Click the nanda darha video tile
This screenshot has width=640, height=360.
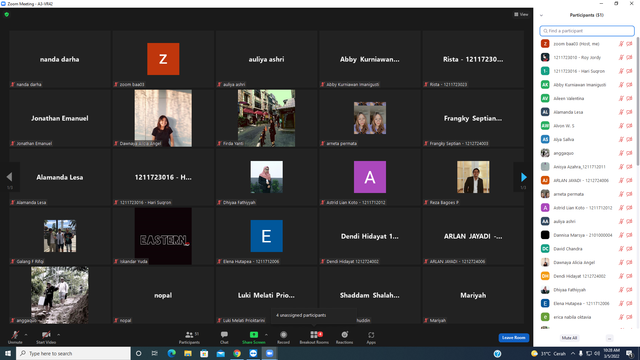coord(60,59)
